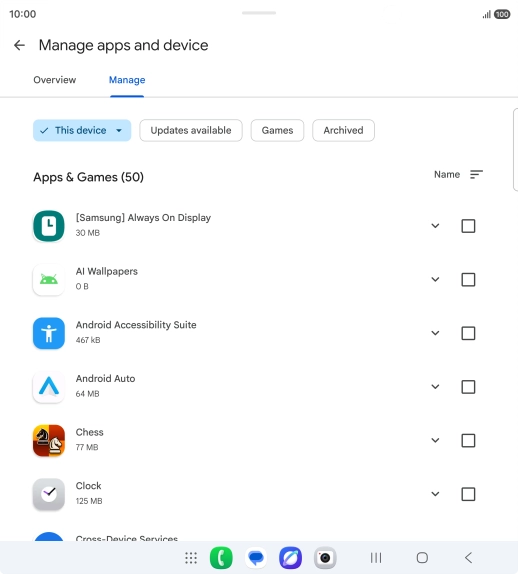Screen dimensions: 518x574
Task: Check the Clock app checkbox
Action: tap(468, 494)
